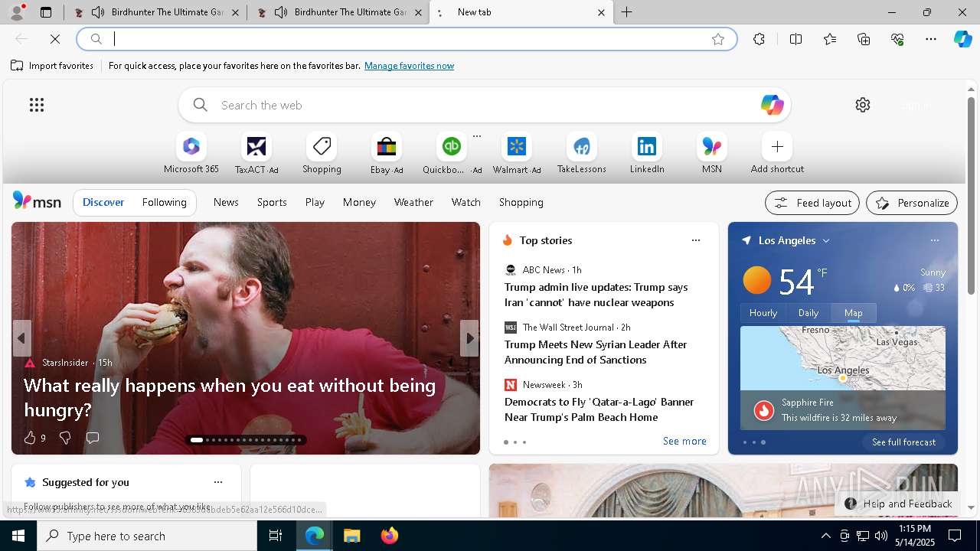Viewport: 980px width, 551px height.
Task: Click the page vertical scrollbar
Action: coord(971,196)
